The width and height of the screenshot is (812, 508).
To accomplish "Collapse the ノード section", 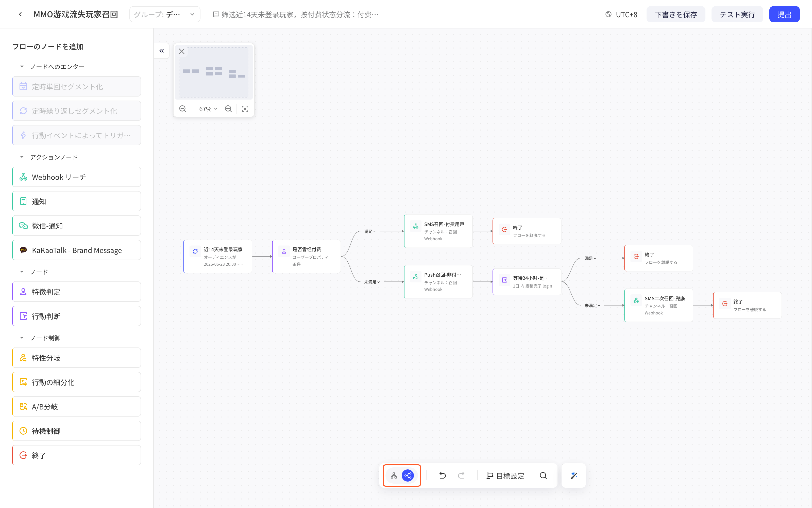I will click(x=22, y=272).
